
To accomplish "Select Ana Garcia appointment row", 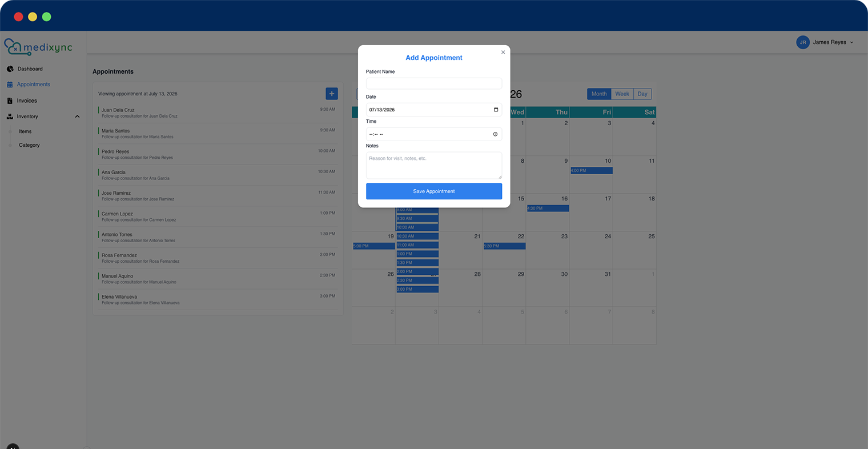I will coord(217,175).
